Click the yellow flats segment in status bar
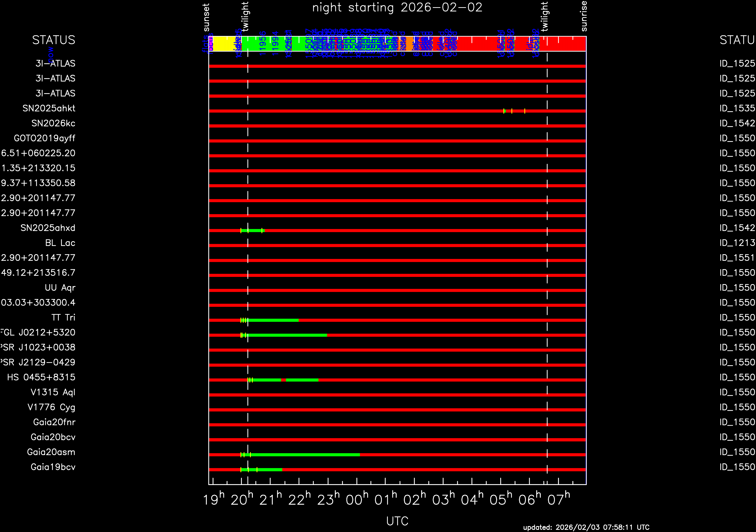The width and height of the screenshot is (756, 532). click(x=224, y=44)
